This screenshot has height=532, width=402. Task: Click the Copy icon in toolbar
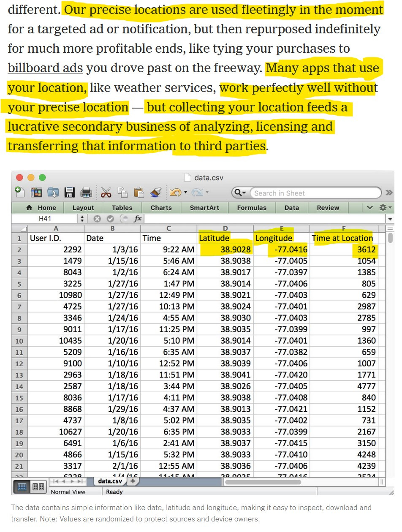pyautogui.click(x=122, y=193)
